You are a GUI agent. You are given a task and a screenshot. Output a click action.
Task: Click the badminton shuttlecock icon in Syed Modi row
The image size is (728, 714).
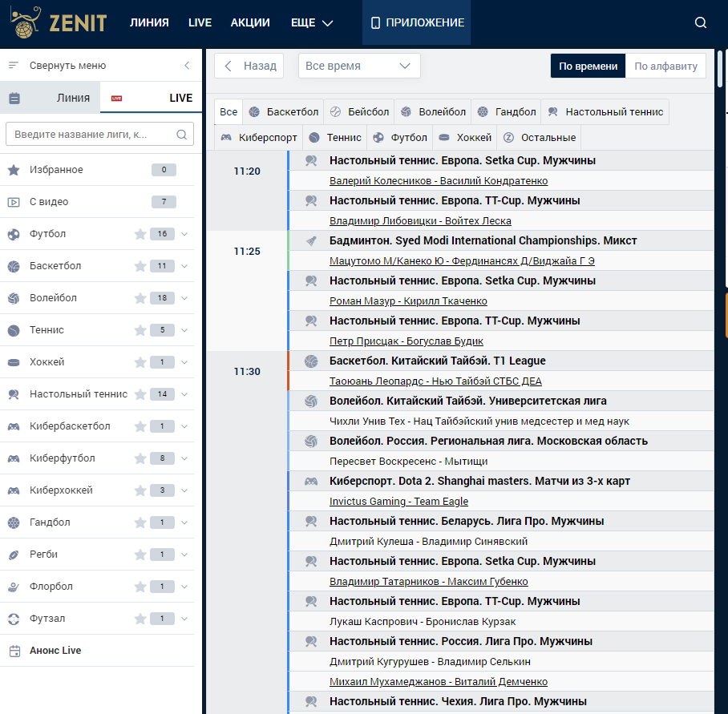[311, 240]
